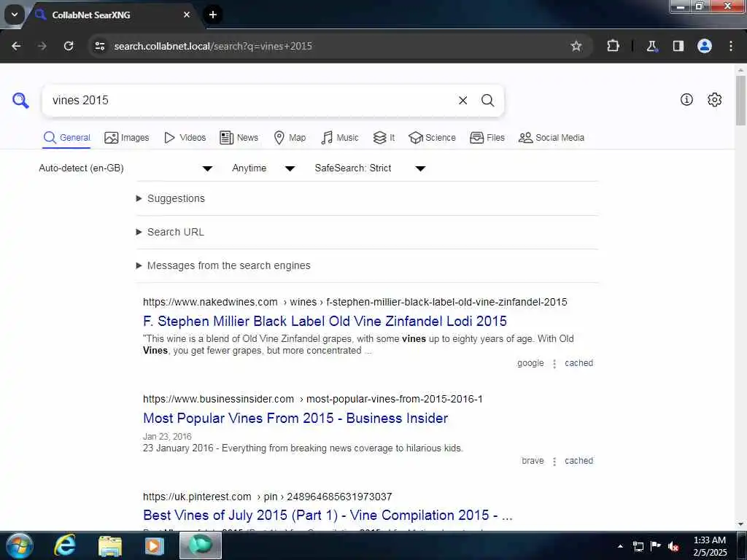The width and height of the screenshot is (747, 560).
Task: Switch to the Science tab
Action: tap(432, 138)
